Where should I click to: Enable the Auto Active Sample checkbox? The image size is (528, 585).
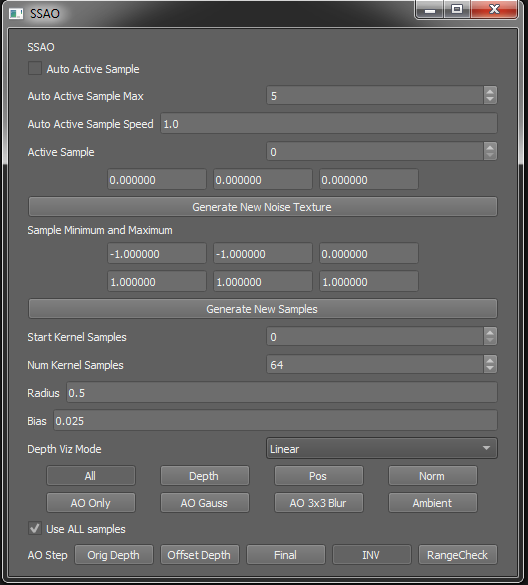tap(35, 69)
